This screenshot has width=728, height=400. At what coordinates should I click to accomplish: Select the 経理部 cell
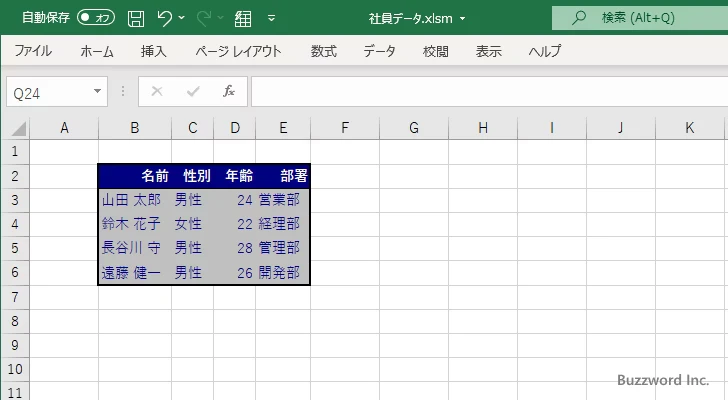(x=283, y=224)
